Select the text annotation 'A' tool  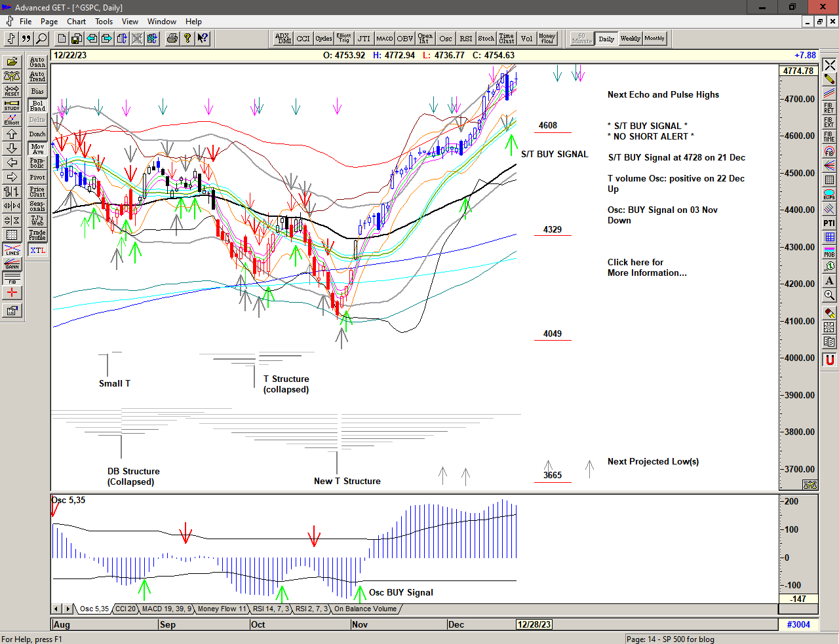829,281
